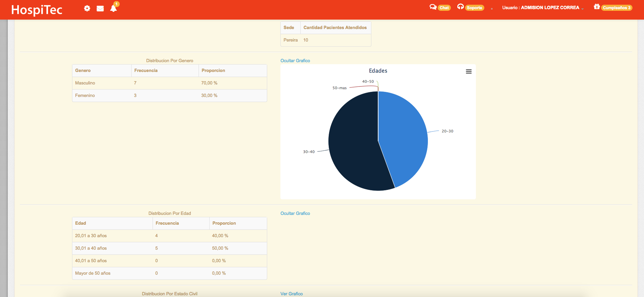Hide the age distribution chart
Screen dimensions: 644x297
tap(295, 214)
